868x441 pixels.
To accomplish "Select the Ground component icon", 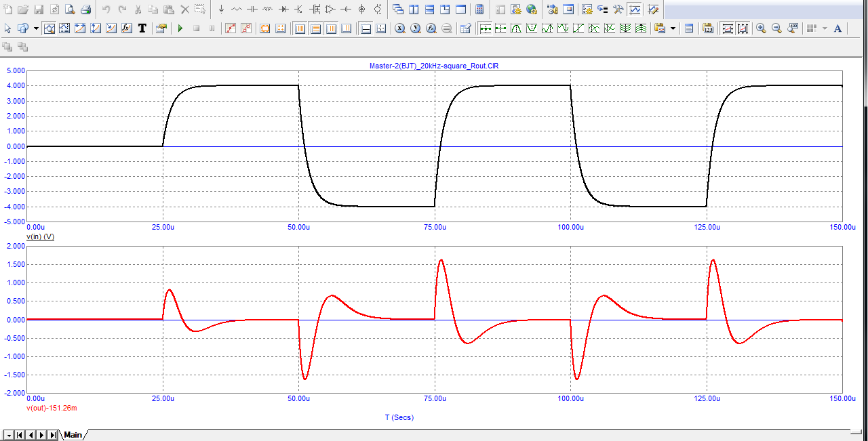I will point(221,9).
